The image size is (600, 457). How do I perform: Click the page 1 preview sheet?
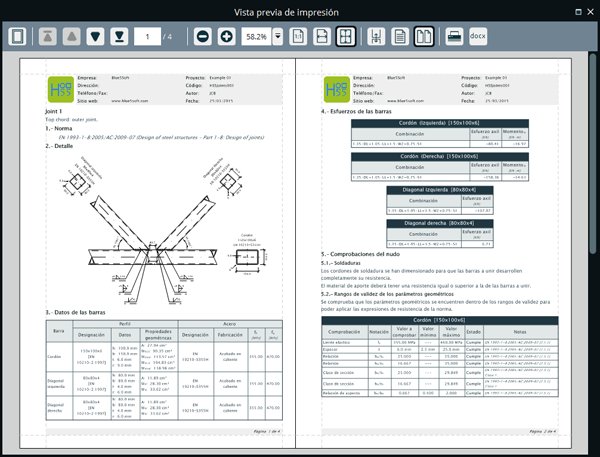(x=157, y=253)
